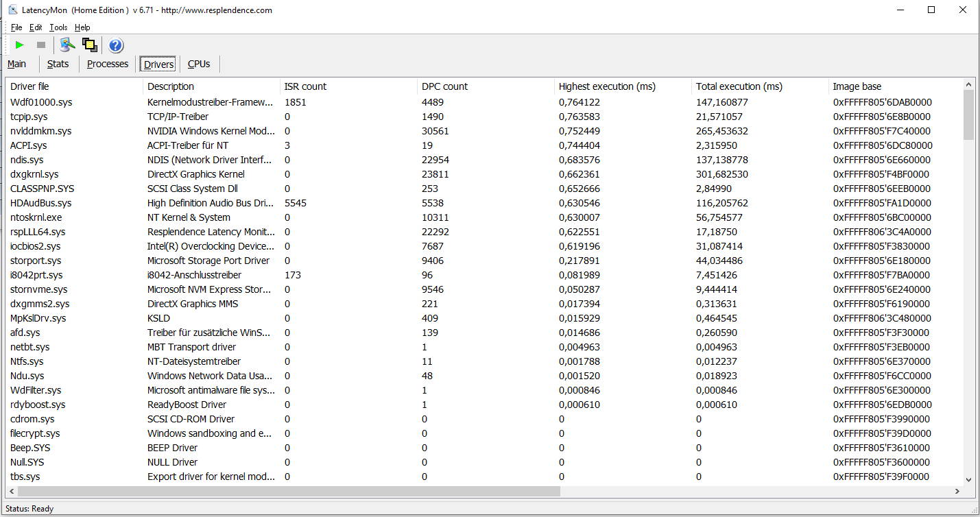
Task: Select the tcpip.sys driver row
Action: tap(484, 117)
